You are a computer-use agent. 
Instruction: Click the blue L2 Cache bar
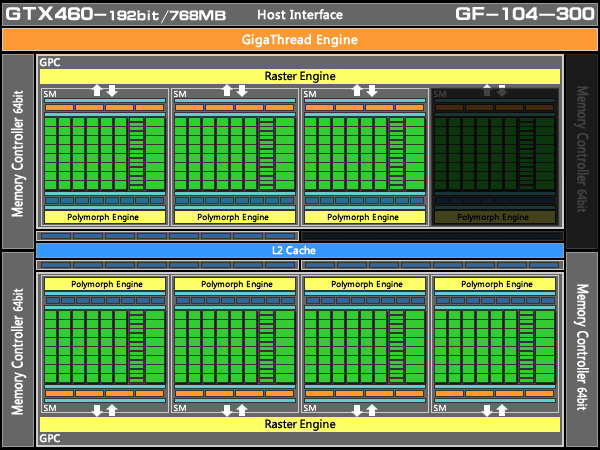click(x=300, y=250)
